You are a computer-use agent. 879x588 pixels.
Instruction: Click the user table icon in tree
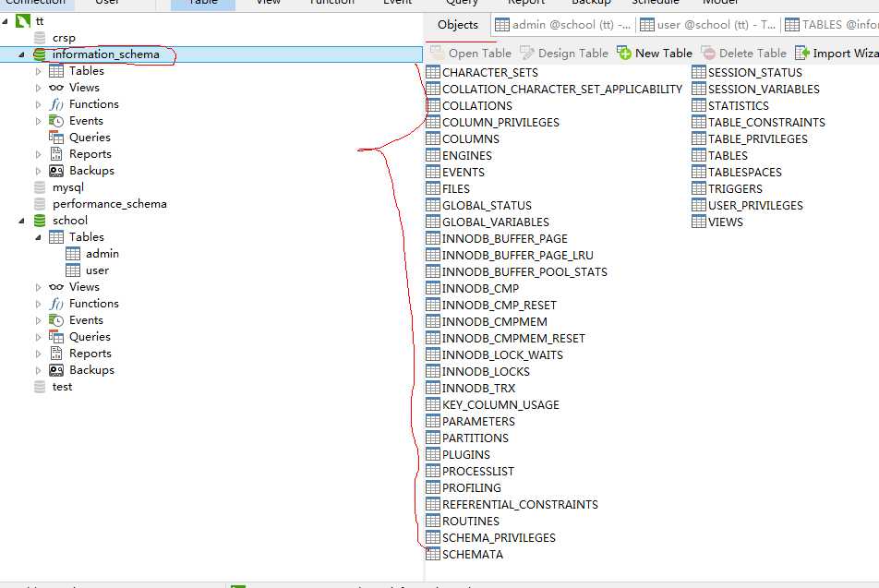[x=73, y=270]
